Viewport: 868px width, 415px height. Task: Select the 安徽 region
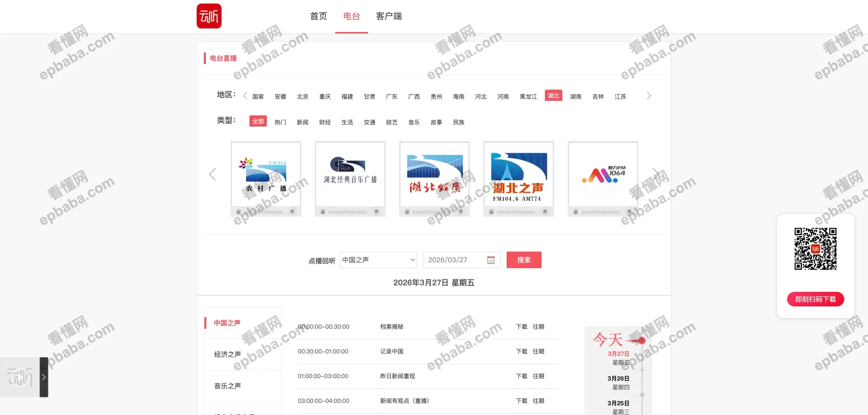click(280, 96)
